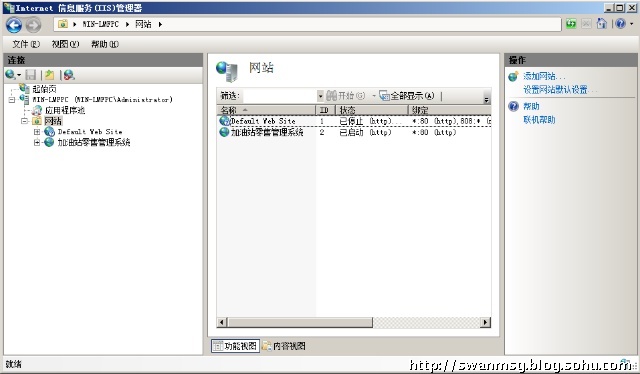Open the 筛选 filter dropdown arrow
640x374 pixels.
click(x=320, y=96)
